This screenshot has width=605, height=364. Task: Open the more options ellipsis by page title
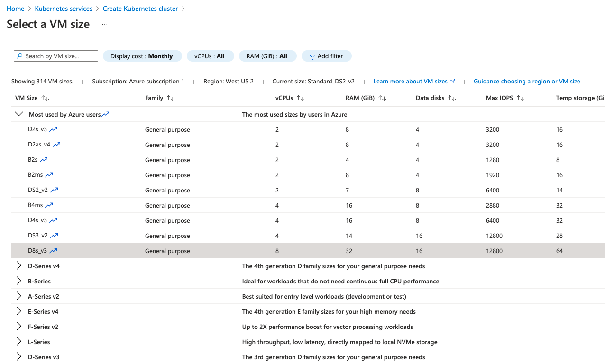tap(105, 24)
